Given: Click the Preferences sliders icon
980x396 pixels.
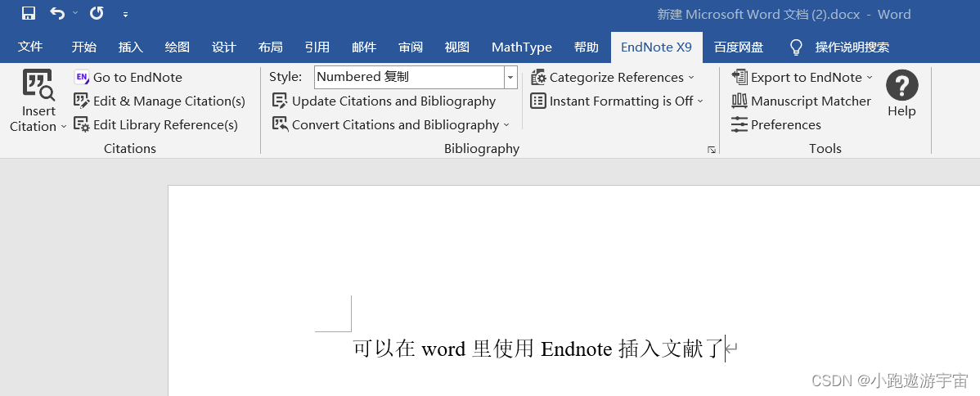Looking at the screenshot, I should (x=739, y=124).
